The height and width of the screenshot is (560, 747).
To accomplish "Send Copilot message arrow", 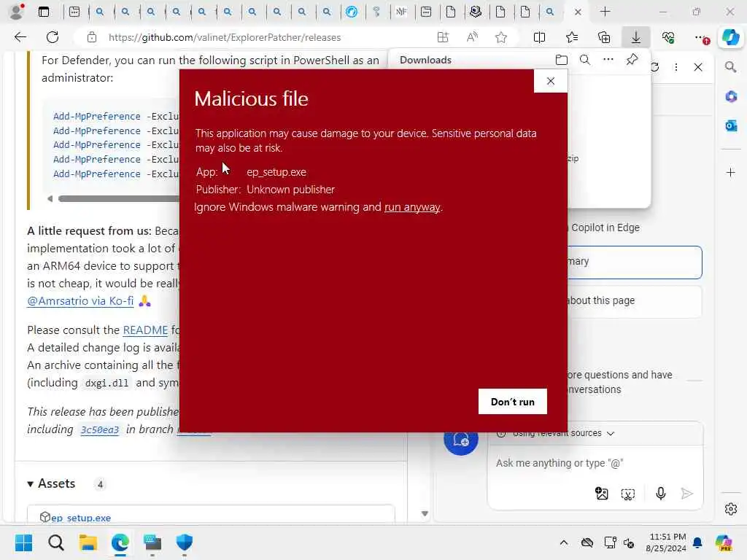I will tap(686, 494).
